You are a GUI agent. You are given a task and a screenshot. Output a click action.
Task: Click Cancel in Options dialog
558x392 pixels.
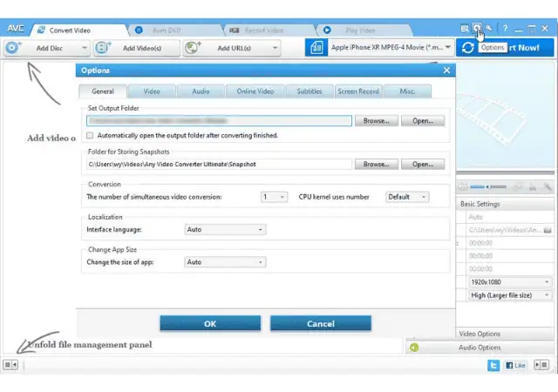pos(321,323)
